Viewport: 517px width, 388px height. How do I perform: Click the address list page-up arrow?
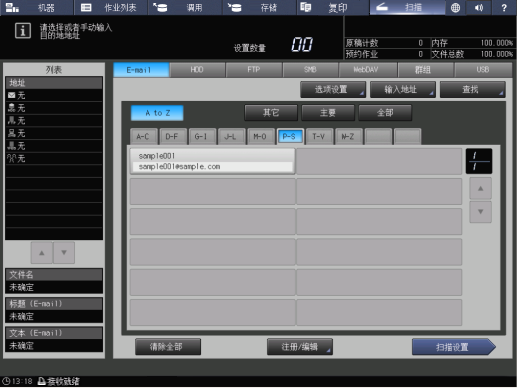tap(480, 189)
